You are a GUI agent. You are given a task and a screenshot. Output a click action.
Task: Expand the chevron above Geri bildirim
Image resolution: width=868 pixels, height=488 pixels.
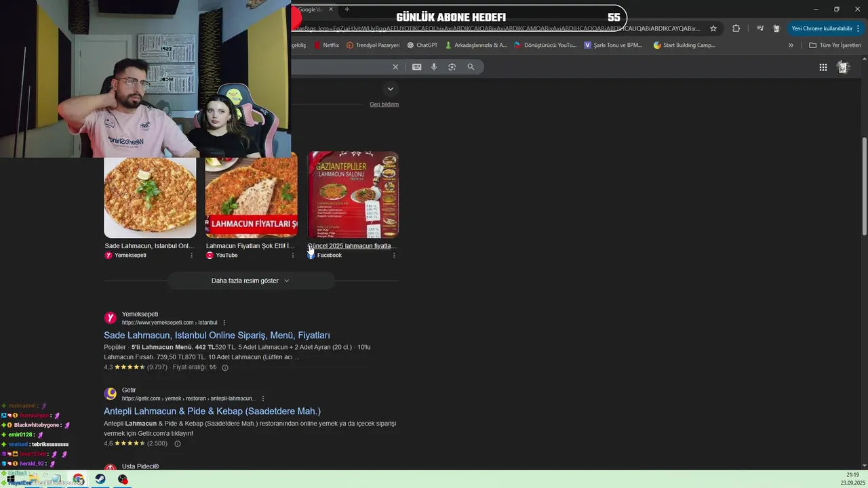tap(390, 89)
